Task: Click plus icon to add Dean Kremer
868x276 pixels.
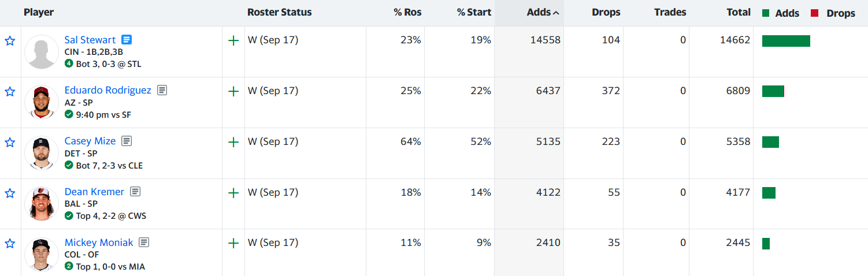Action: [233, 193]
